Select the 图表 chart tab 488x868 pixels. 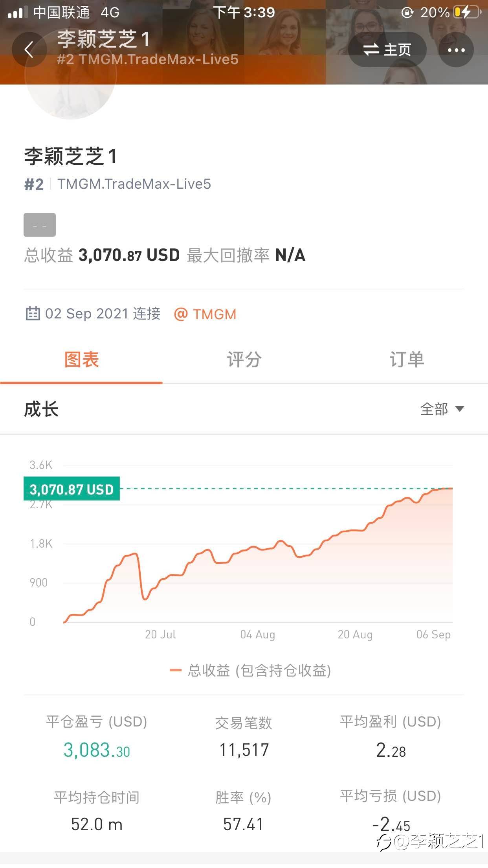point(81,360)
